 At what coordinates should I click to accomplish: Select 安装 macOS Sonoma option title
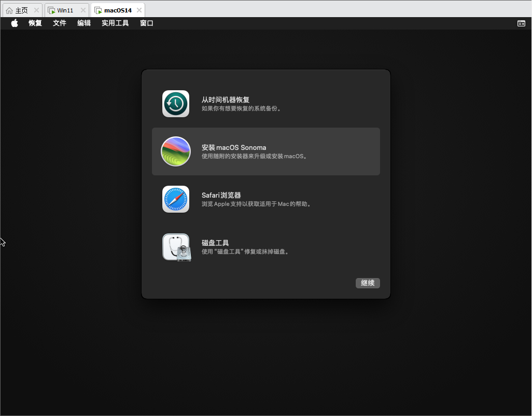pos(234,148)
